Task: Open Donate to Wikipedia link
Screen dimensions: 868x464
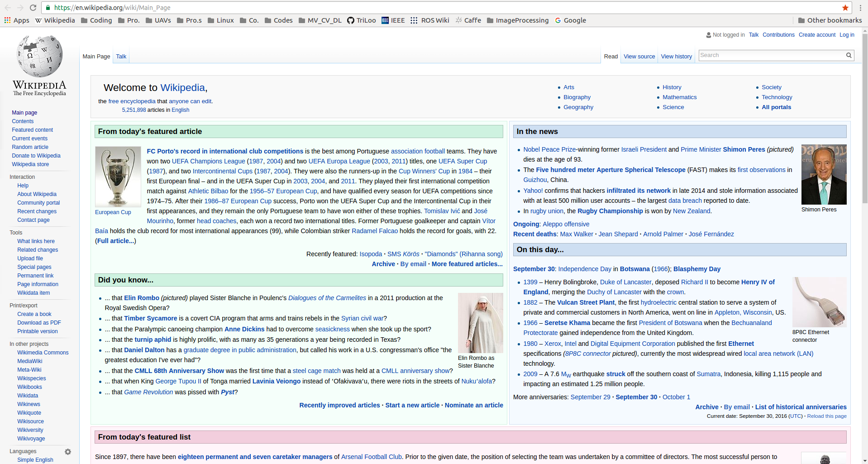Action: (36, 156)
